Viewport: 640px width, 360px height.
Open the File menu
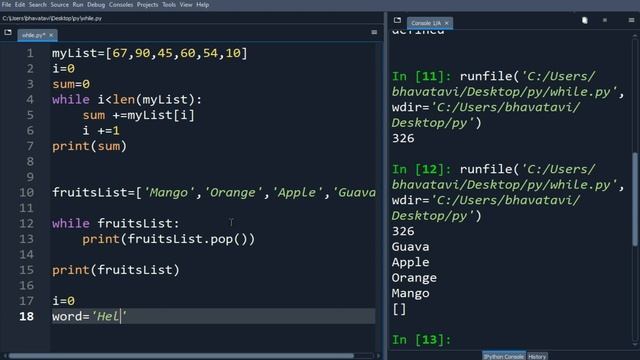(x=6, y=5)
